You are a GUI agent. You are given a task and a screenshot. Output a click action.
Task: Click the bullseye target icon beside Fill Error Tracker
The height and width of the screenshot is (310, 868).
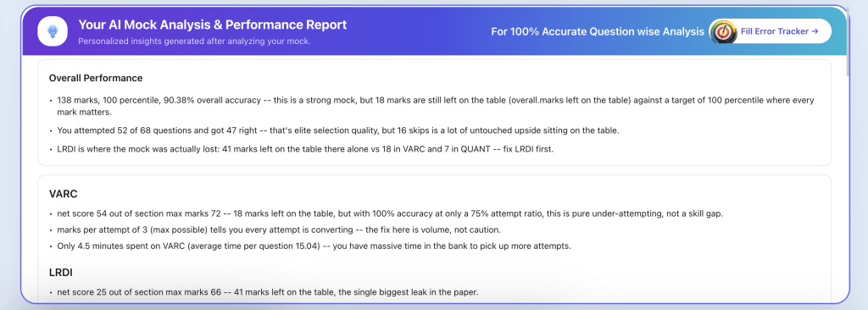coord(724,31)
